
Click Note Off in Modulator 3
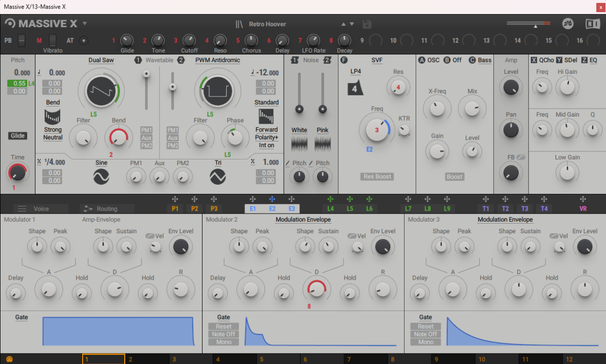click(426, 334)
